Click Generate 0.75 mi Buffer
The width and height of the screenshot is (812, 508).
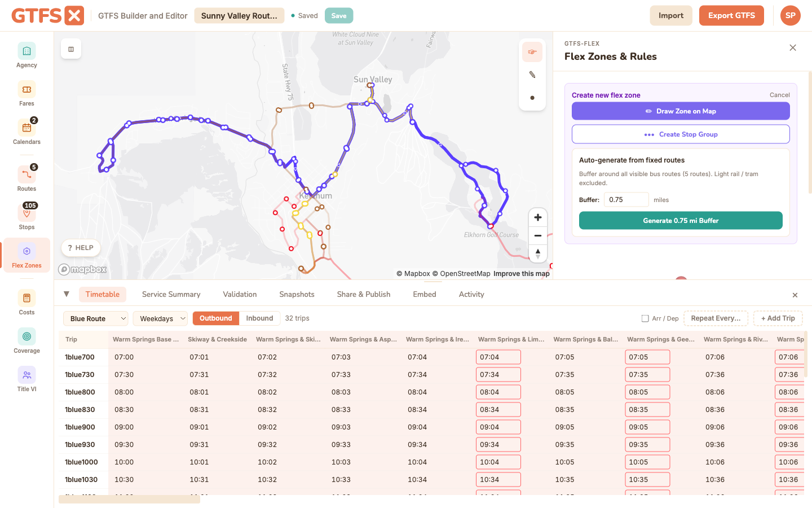(681, 221)
